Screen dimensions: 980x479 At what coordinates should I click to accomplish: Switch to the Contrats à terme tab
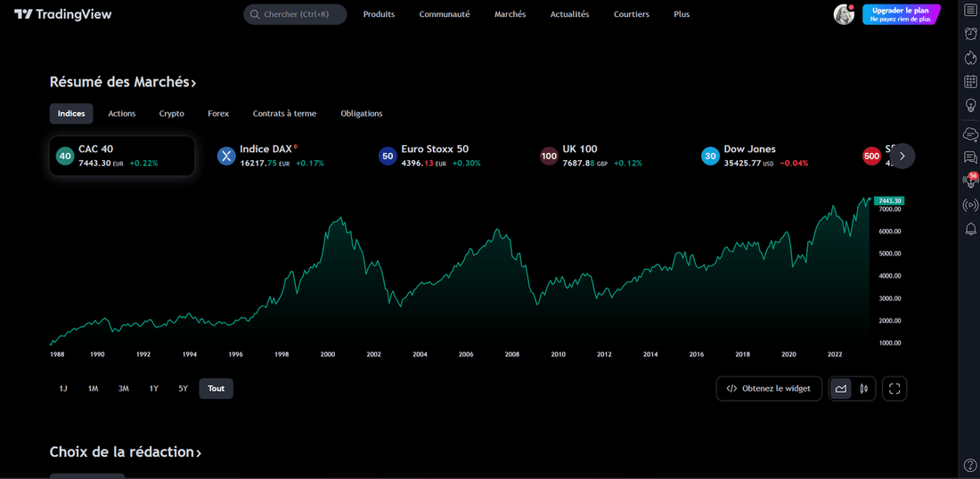tap(284, 114)
